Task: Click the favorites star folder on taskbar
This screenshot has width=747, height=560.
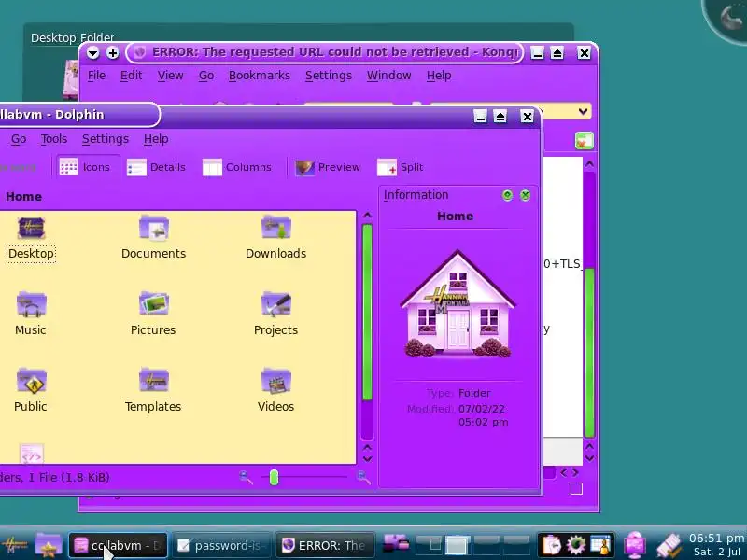Action: pyautogui.click(x=49, y=546)
